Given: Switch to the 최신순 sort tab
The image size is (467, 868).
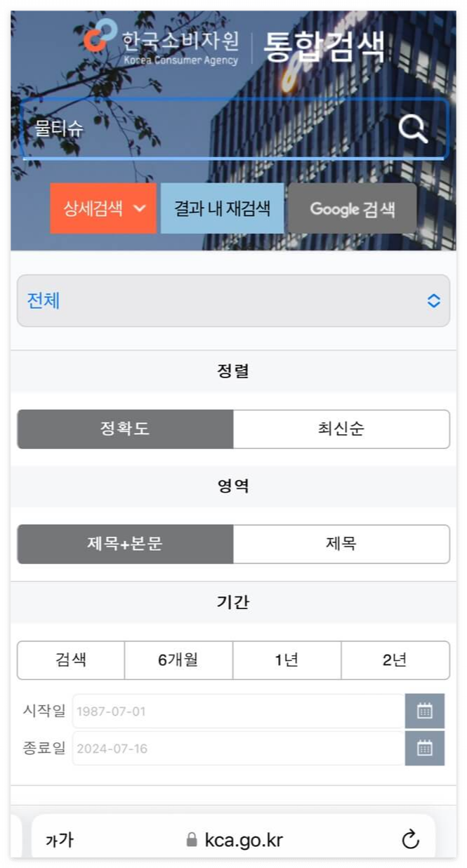Looking at the screenshot, I should 341,429.
